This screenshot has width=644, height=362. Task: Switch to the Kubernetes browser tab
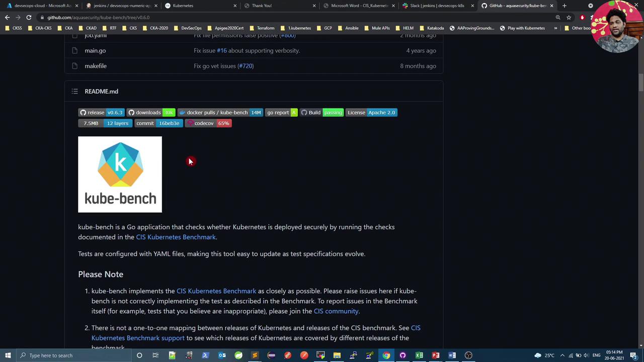pos(200,6)
